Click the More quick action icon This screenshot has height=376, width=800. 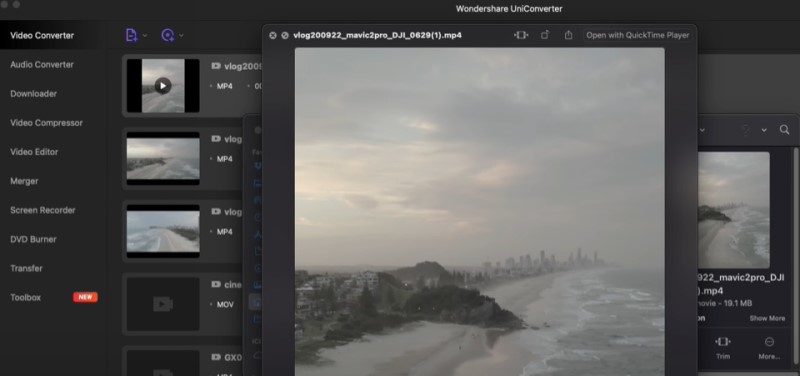769,342
